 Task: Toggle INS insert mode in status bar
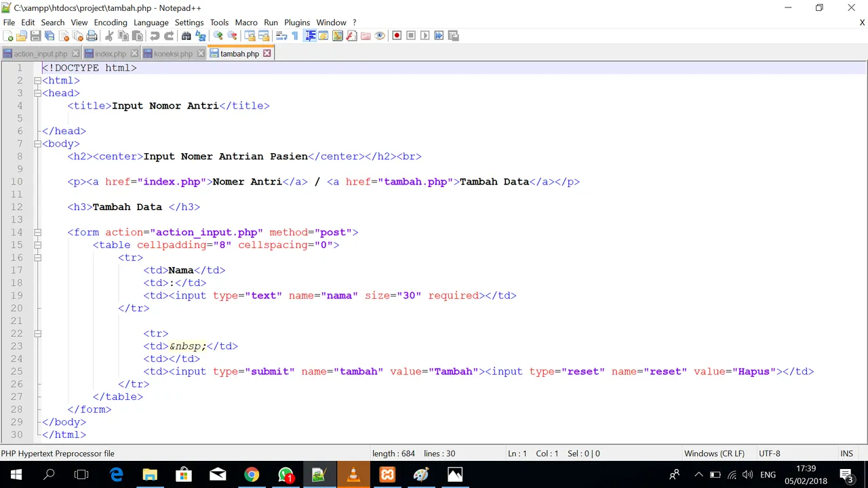point(846,453)
